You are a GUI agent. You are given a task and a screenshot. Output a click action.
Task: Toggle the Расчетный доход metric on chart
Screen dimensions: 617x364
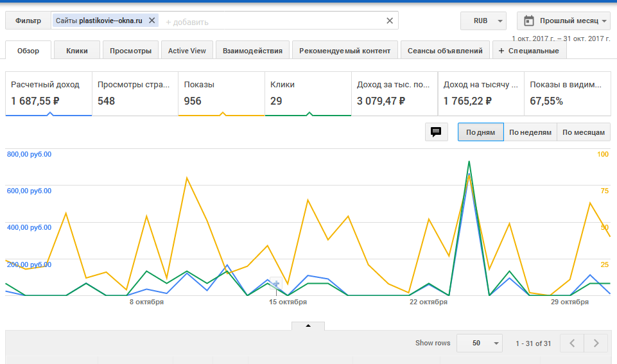pyautogui.click(x=49, y=94)
